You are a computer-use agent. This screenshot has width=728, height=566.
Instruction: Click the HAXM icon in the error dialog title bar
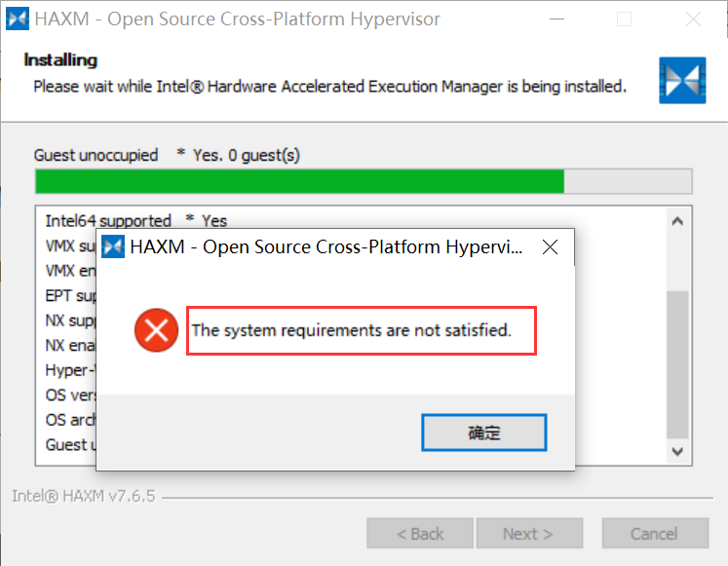point(113,246)
